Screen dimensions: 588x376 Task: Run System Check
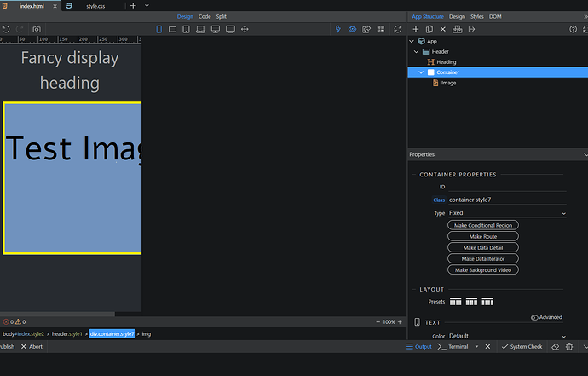tap(522, 347)
